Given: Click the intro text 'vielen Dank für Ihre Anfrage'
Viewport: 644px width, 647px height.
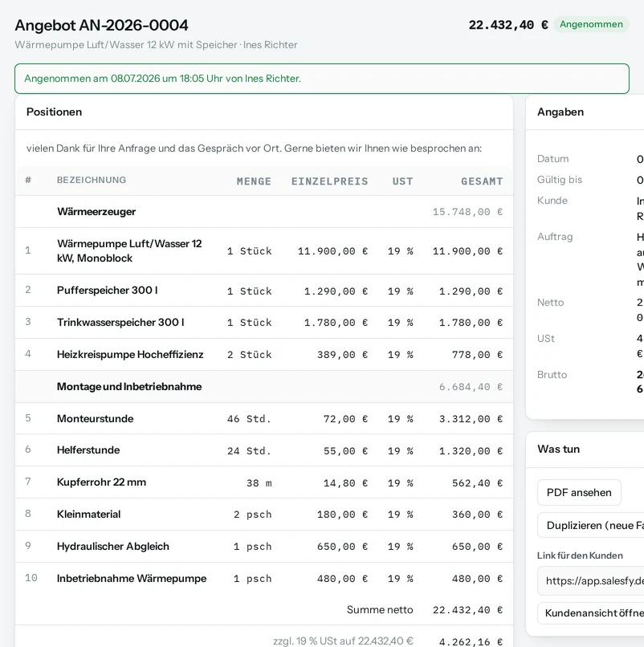Looking at the screenshot, I should coord(254,149).
